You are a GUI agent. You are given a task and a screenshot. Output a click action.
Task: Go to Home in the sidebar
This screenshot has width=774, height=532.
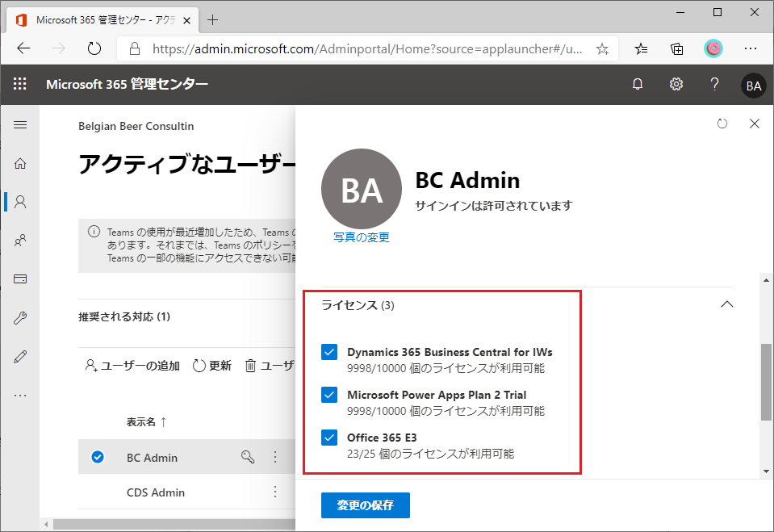point(20,164)
